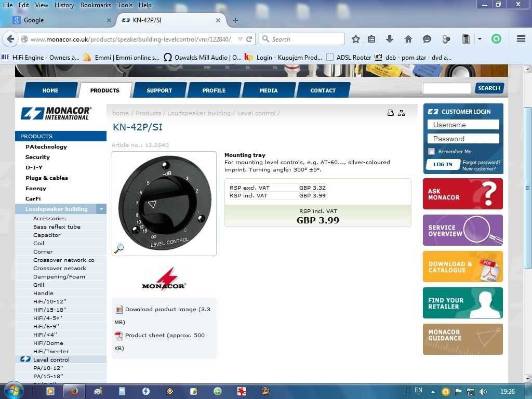Select the SUPPORT navigation tab

[159, 90]
